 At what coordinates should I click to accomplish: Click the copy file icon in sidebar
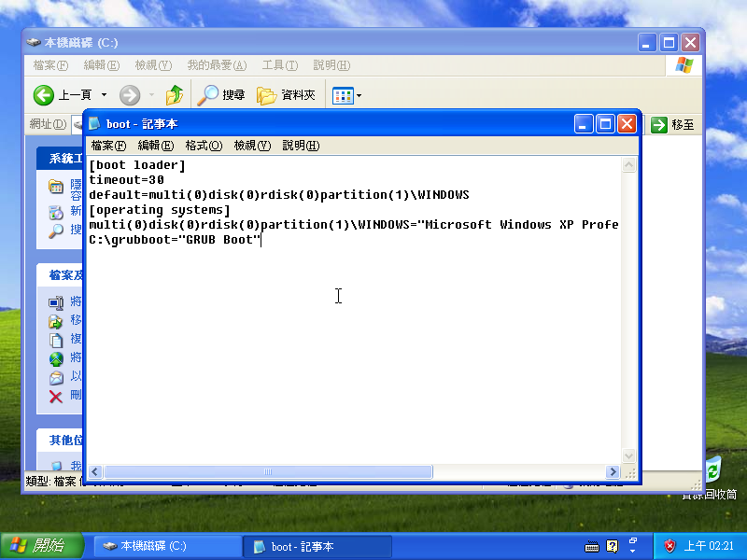coord(56,340)
